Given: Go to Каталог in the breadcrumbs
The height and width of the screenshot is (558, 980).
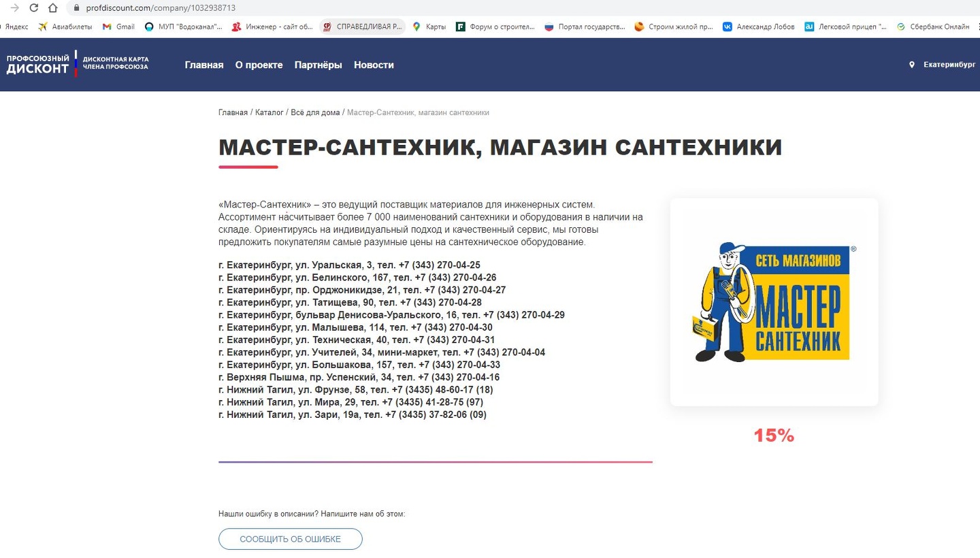Looking at the screenshot, I should click(269, 112).
